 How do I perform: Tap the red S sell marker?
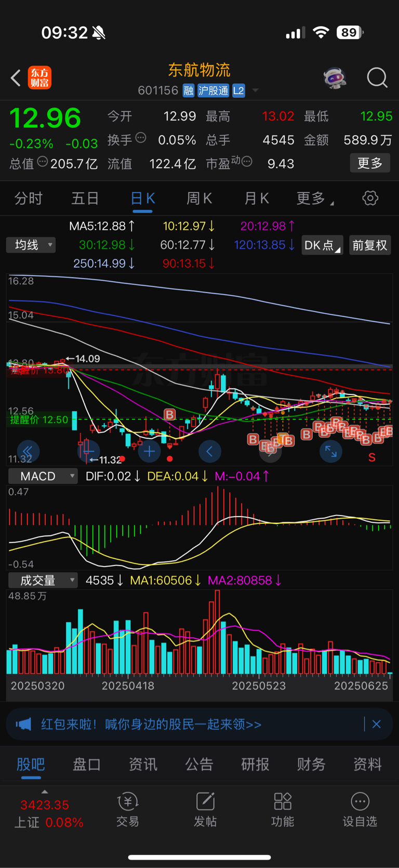coord(372,457)
